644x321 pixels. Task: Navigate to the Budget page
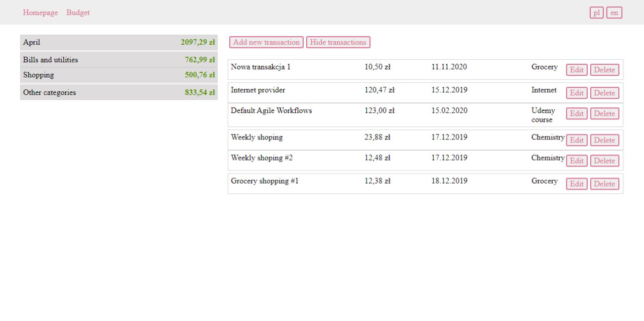tap(78, 13)
